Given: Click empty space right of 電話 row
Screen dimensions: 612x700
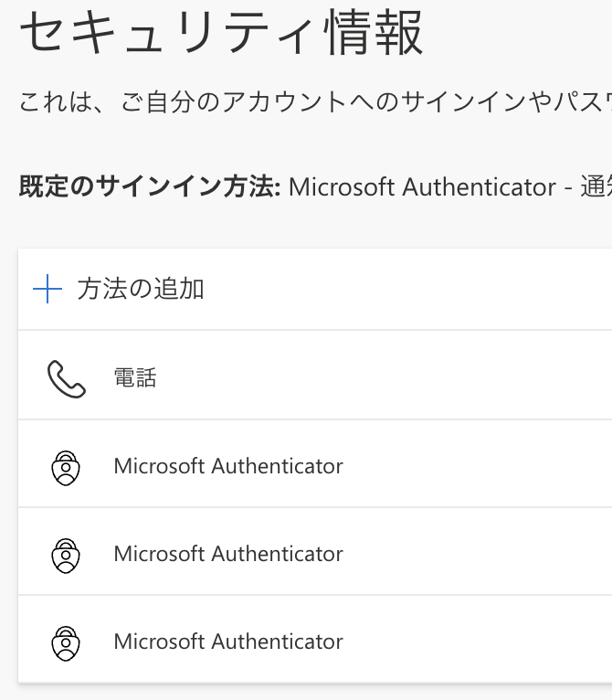Looking at the screenshot, I should [x=411, y=378].
